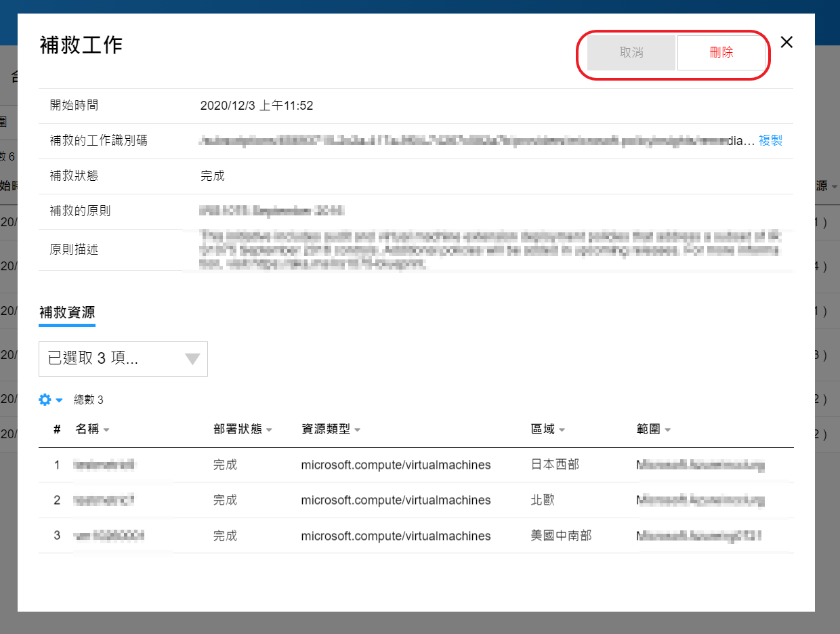This screenshot has height=634, width=840.
Task: Select the 美國中南部 region cell
Action: click(561, 536)
